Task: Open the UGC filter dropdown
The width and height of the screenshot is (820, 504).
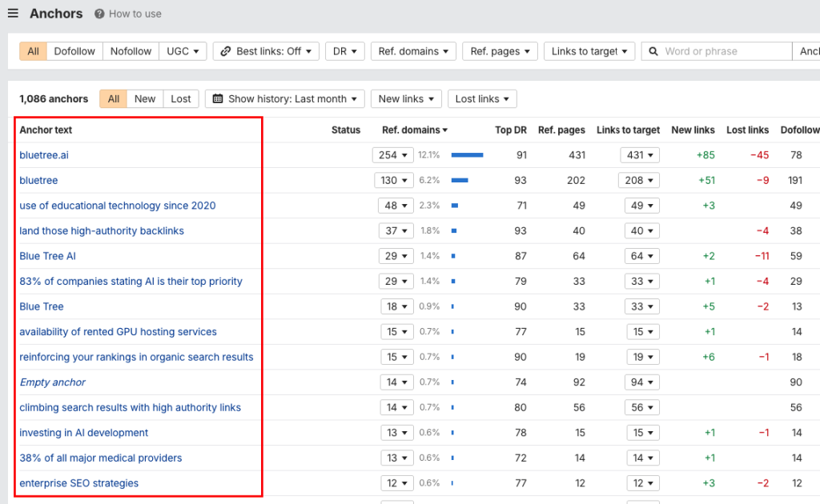Action: click(x=183, y=50)
